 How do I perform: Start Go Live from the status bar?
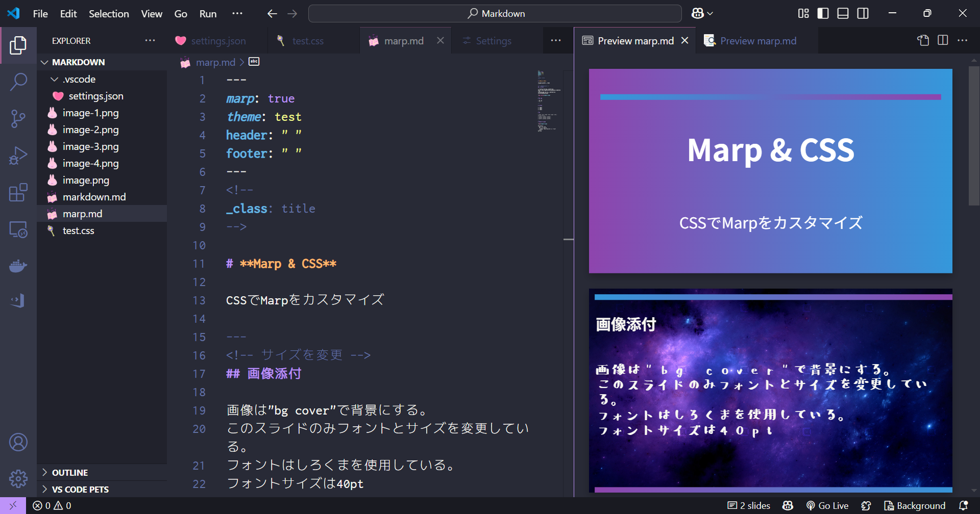[x=827, y=505]
